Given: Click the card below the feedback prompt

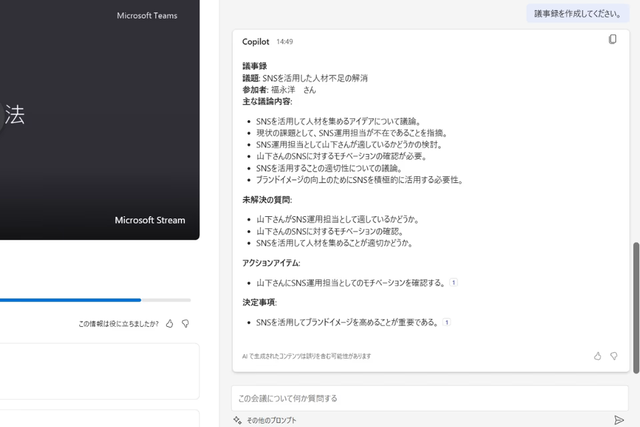Looking at the screenshot, I should coord(100,370).
